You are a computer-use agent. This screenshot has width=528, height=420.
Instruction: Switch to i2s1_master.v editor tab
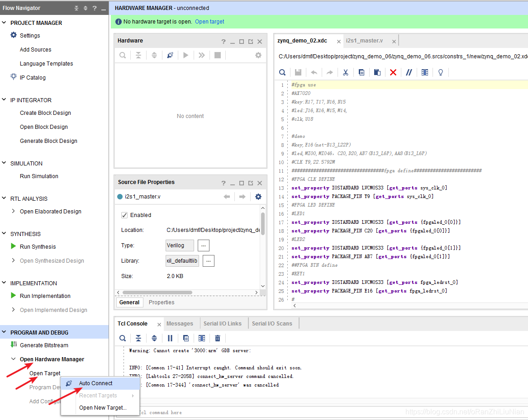coord(364,40)
